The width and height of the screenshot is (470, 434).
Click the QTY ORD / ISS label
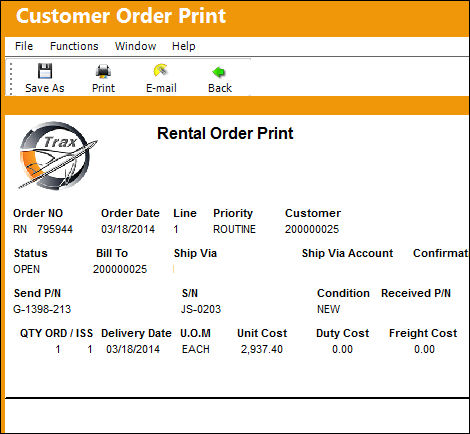(x=56, y=333)
